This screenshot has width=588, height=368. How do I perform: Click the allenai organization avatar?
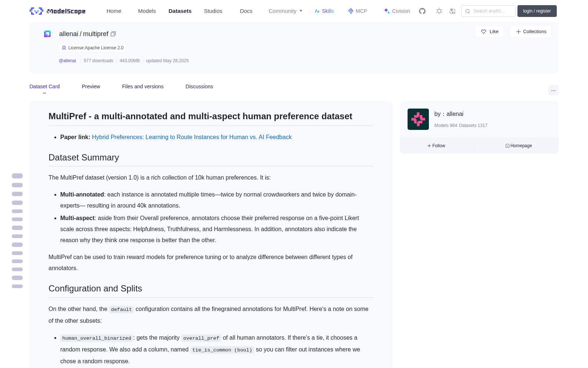tap(418, 119)
